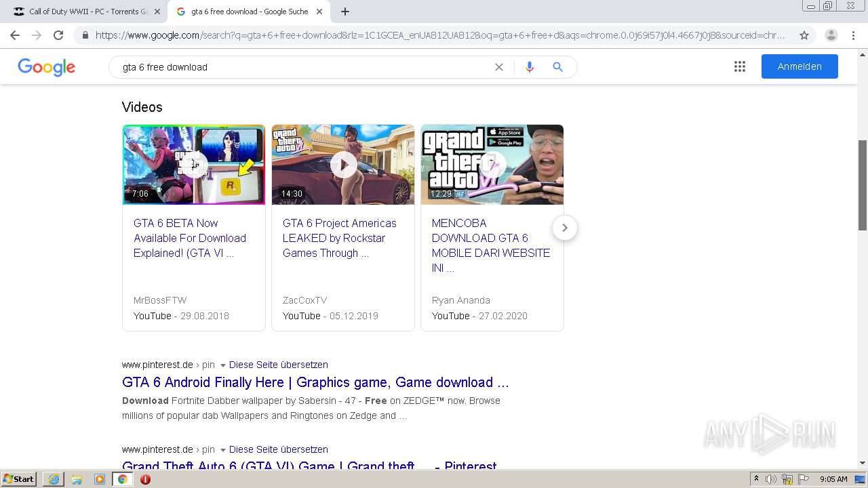Expand second pinterest result options arrow
Screen dimensions: 868x488
point(222,449)
